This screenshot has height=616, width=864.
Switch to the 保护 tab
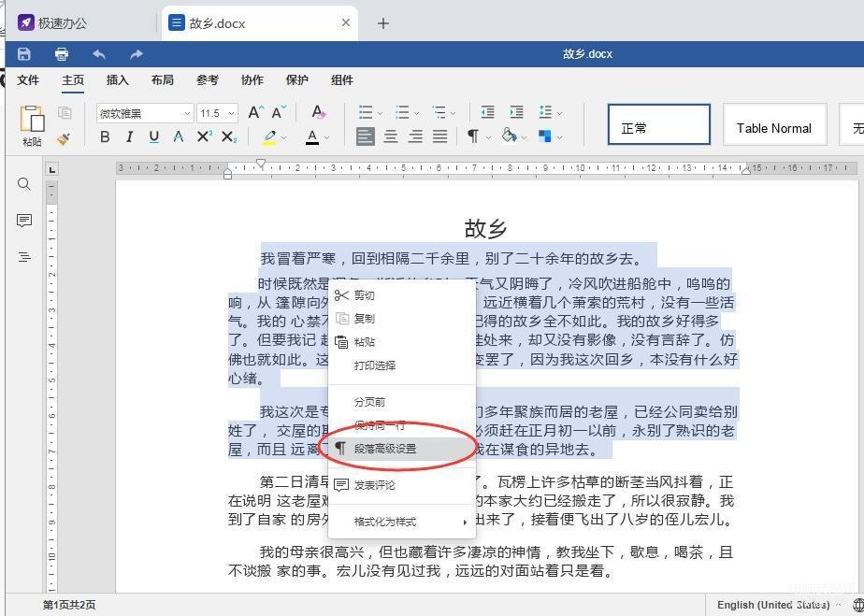coord(297,80)
